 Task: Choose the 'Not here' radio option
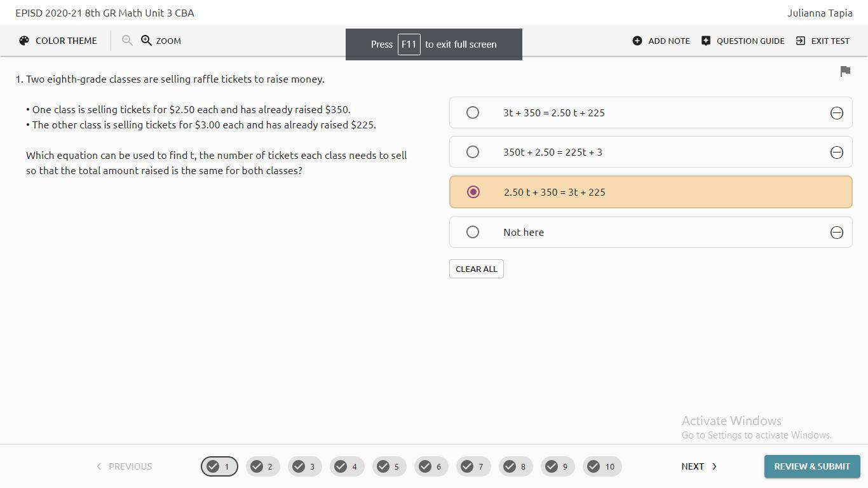pos(473,232)
